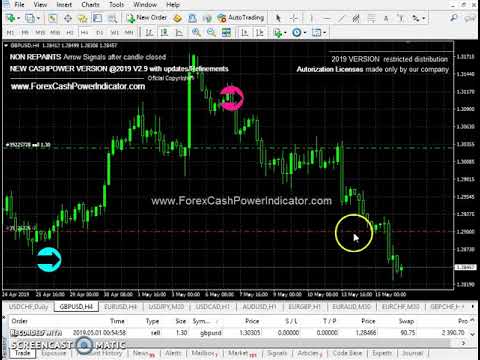Select the Text tool
The width and height of the screenshot is (480, 360).
coord(386,18)
